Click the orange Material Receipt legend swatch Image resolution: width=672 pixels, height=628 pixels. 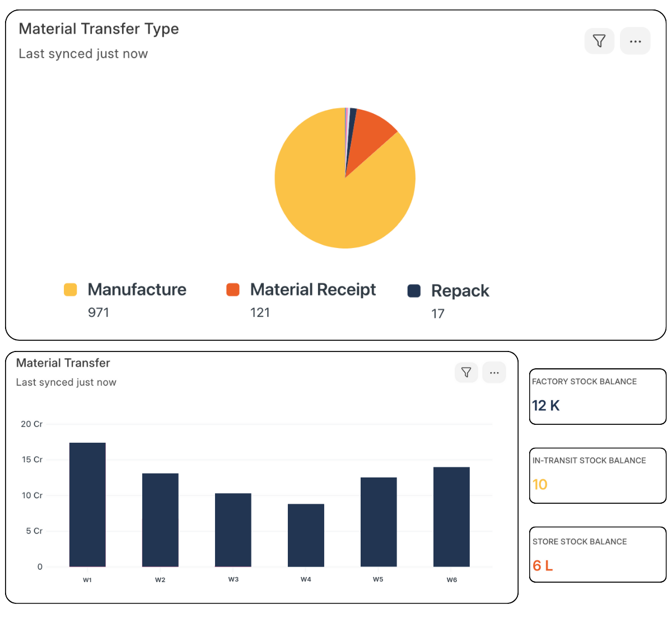pyautogui.click(x=233, y=289)
